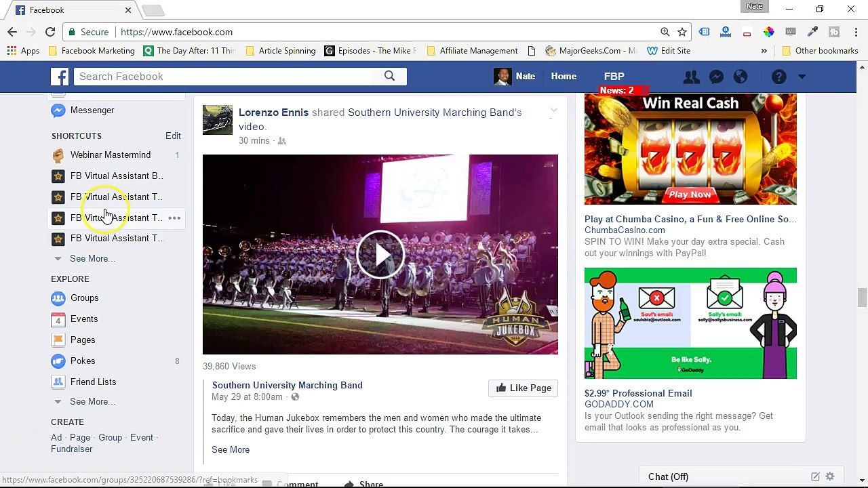Viewport: 868px width, 488px height.
Task: Click the Win Real Cash casino ad image
Action: [690, 149]
